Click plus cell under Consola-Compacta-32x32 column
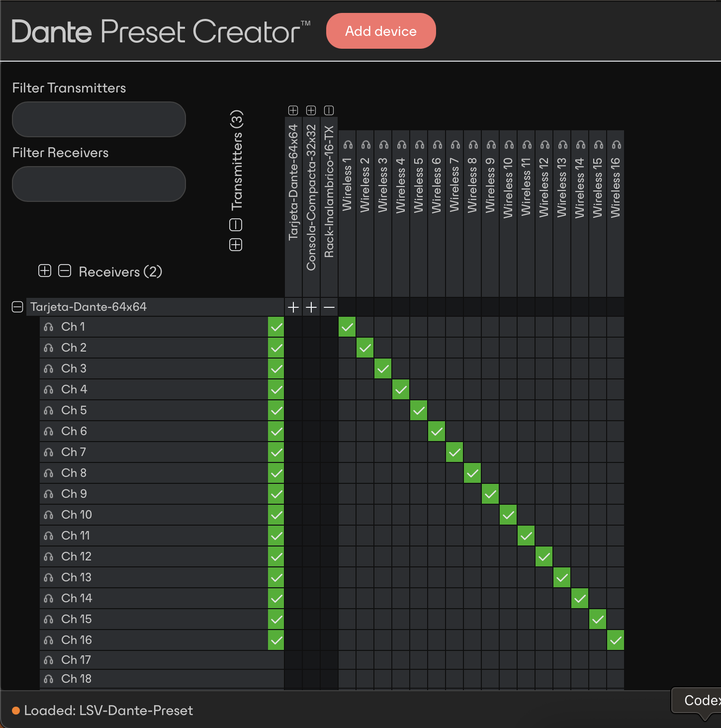The height and width of the screenshot is (728, 721). (311, 307)
